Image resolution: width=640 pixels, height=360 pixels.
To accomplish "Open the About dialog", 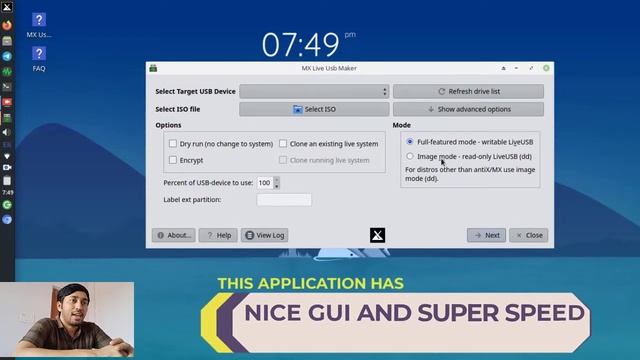I will 173,235.
